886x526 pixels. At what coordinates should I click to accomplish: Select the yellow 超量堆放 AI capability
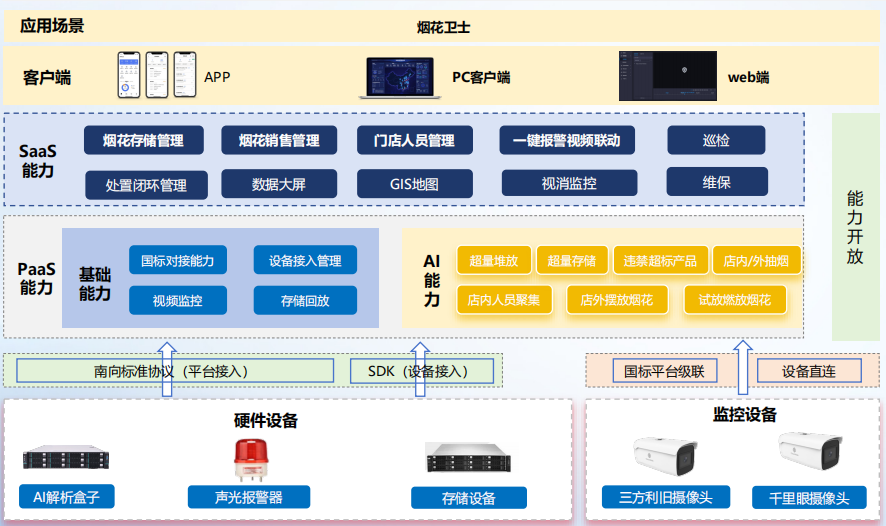coord(494,261)
